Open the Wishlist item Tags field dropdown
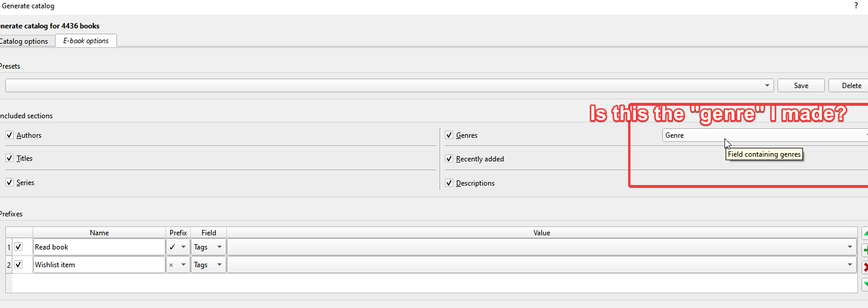868x308 pixels. tap(219, 265)
